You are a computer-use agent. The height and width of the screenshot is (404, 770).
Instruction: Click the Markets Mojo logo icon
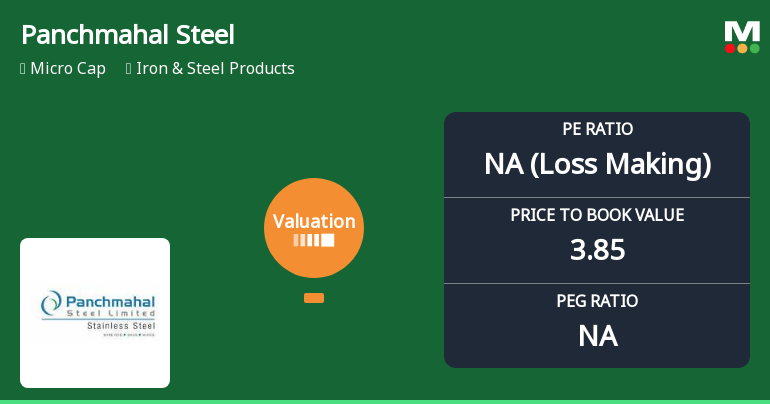[741, 36]
